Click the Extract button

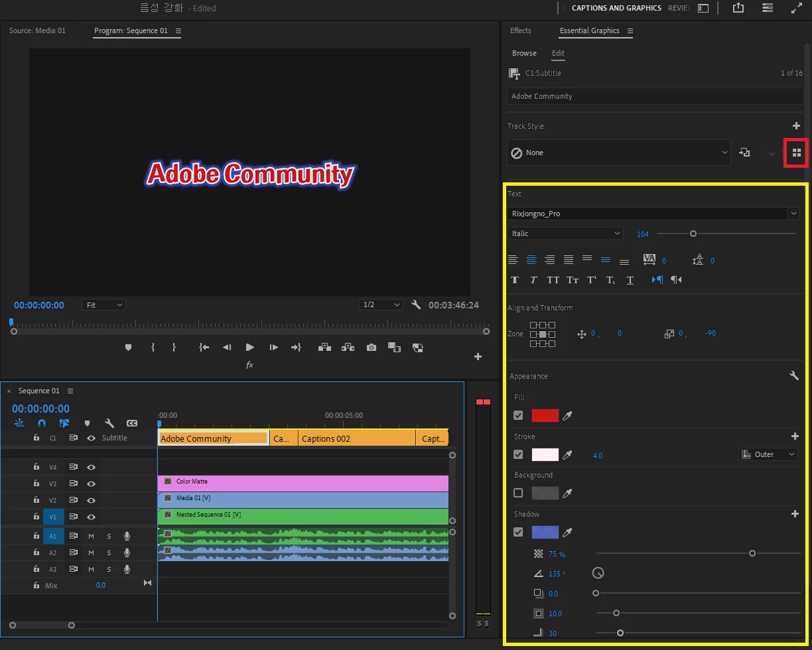[x=348, y=347]
